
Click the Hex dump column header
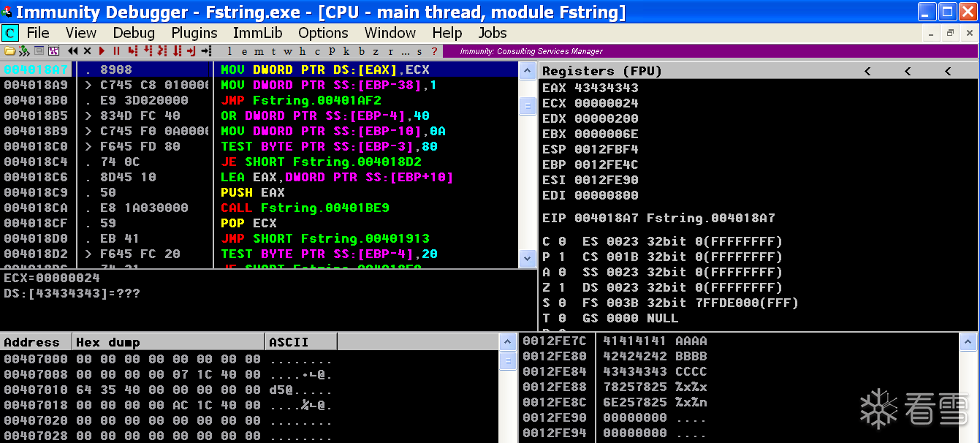pyautogui.click(x=169, y=342)
